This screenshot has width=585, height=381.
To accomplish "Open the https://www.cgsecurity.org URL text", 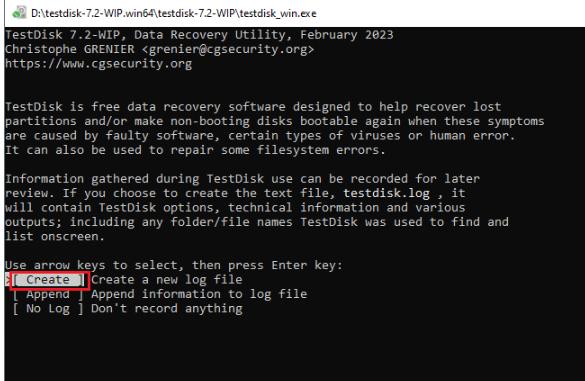I will pyautogui.click(x=98, y=64).
